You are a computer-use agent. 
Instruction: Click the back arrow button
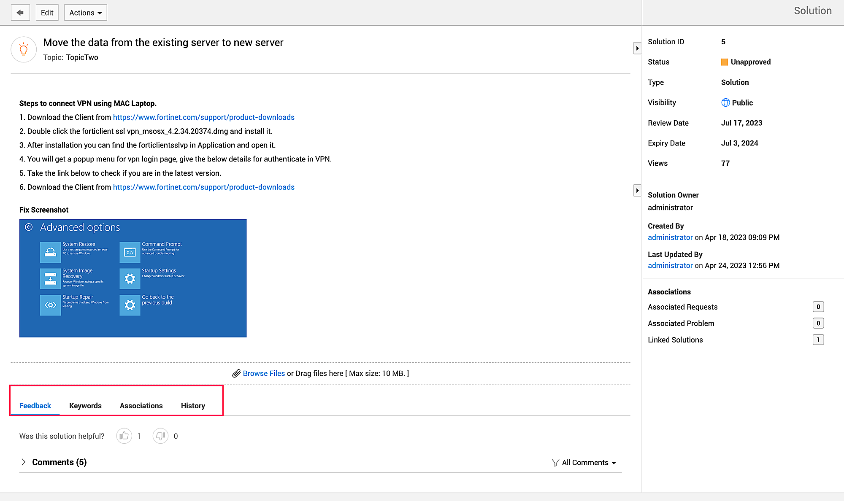20,13
